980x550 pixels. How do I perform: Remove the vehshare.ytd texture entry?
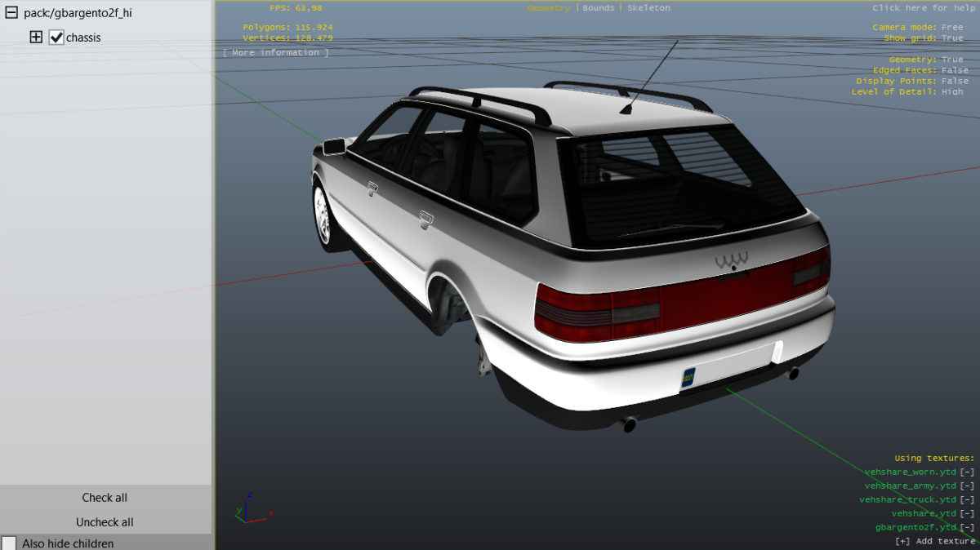point(967,514)
